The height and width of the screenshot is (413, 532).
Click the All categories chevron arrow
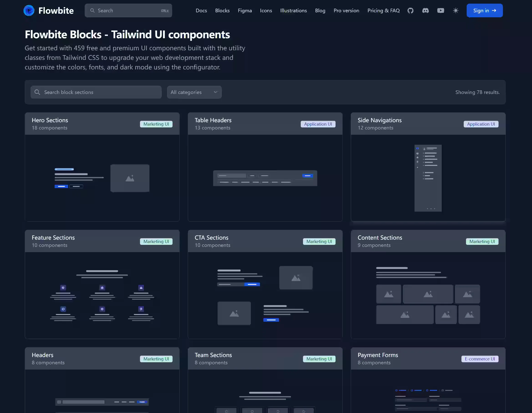[x=215, y=92]
